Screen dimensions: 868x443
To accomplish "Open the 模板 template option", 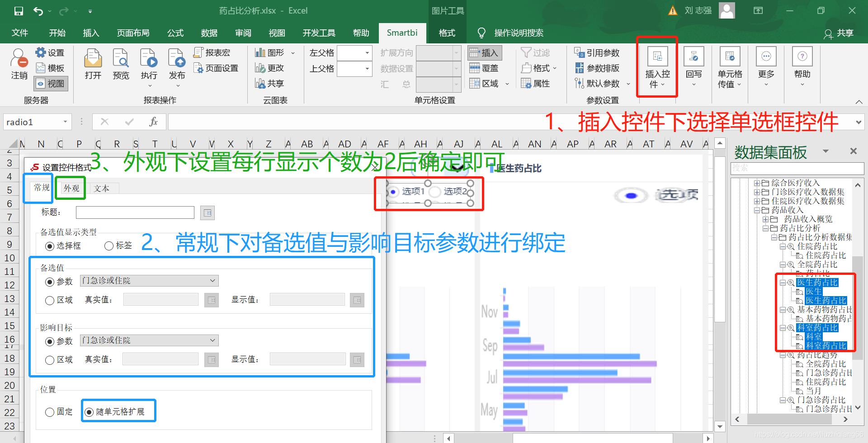I will point(50,68).
